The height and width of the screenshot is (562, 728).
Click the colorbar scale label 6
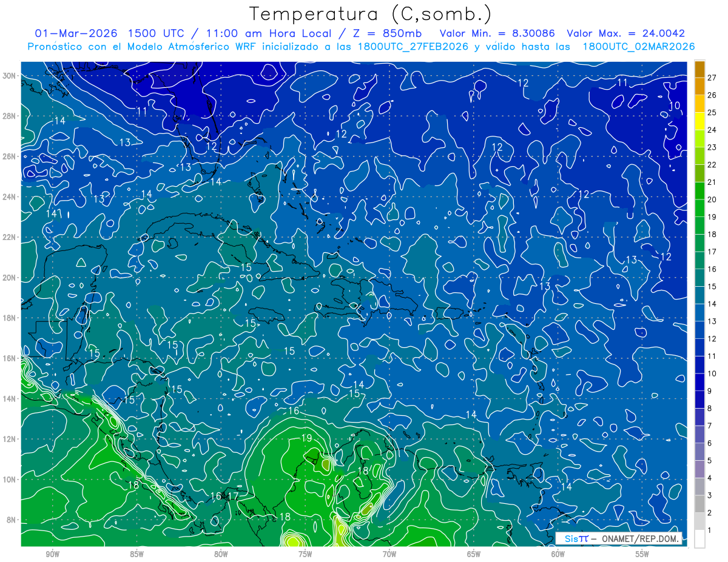click(710, 443)
